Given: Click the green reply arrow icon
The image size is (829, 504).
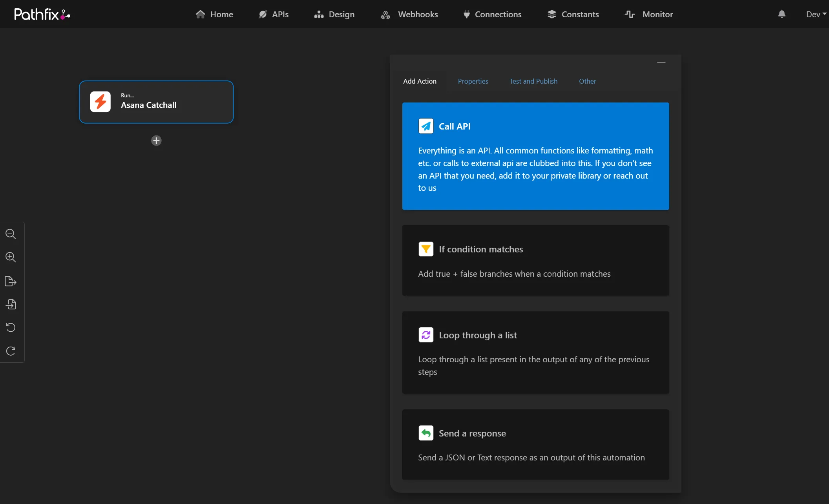Looking at the screenshot, I should pos(426,433).
